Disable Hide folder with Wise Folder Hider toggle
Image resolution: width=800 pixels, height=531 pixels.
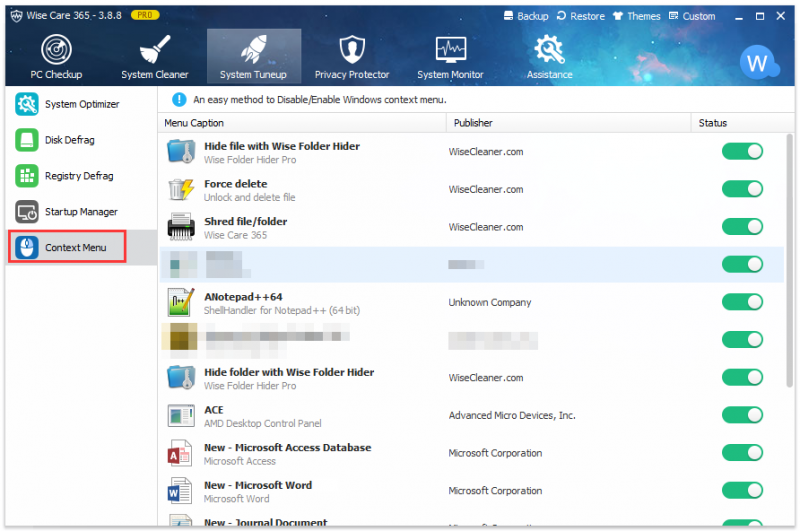[742, 377]
